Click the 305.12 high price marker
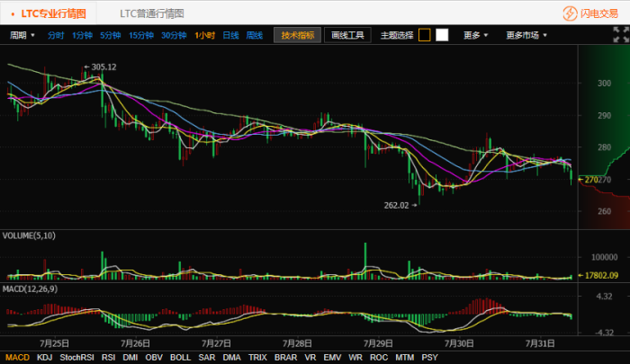This screenshot has width=630, height=364. (x=102, y=67)
